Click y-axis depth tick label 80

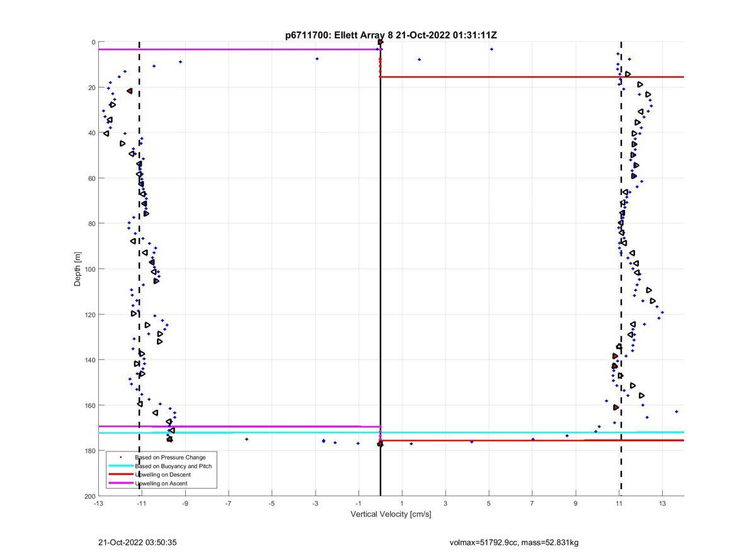tap(91, 224)
